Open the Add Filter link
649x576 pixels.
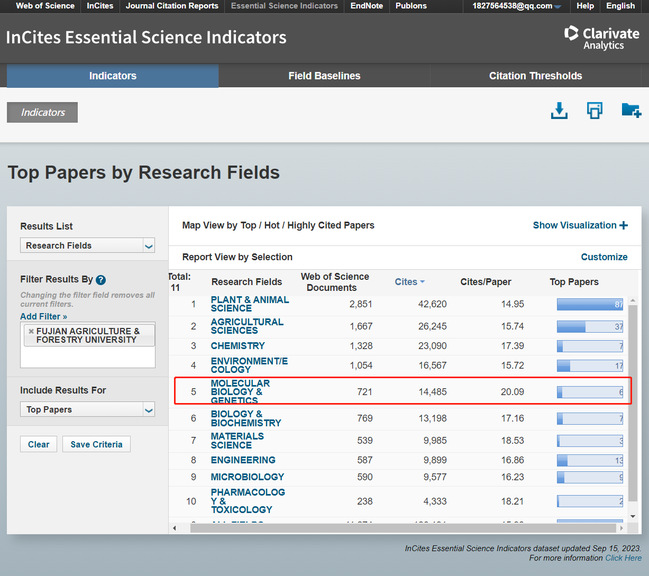(43, 316)
